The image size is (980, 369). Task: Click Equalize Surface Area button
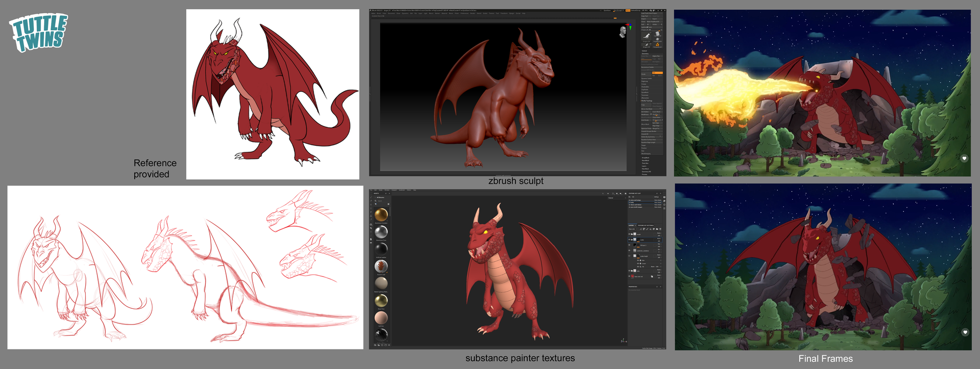[652, 139]
